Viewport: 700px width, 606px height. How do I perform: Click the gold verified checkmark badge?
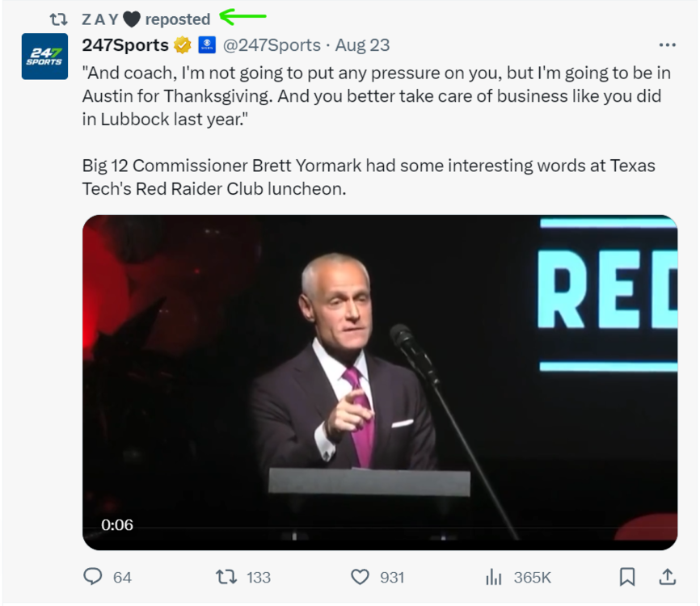point(183,44)
